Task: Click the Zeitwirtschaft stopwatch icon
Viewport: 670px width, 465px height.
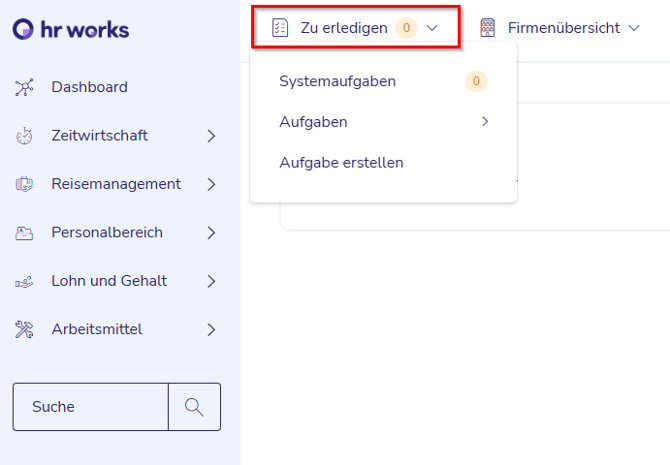Action: click(x=25, y=136)
